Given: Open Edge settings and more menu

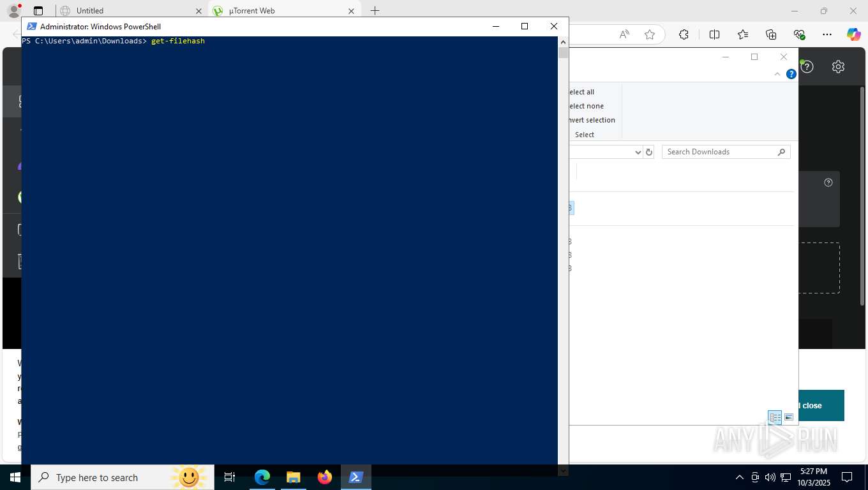Looking at the screenshot, I should tap(827, 34).
